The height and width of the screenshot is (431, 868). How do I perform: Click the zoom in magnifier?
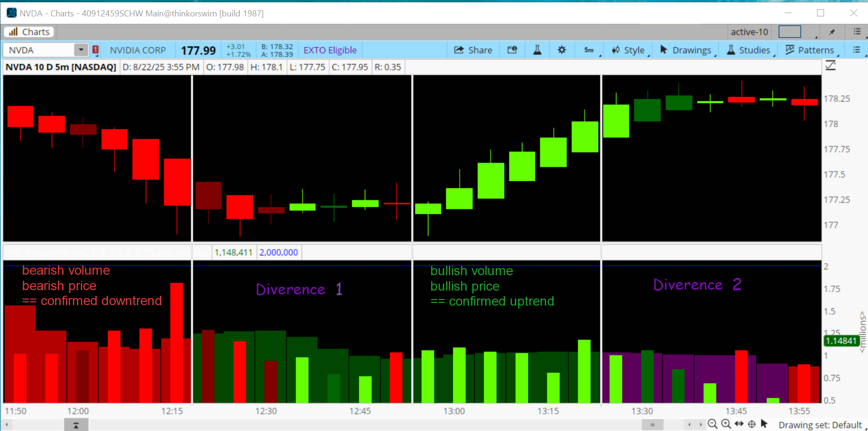pos(726,424)
